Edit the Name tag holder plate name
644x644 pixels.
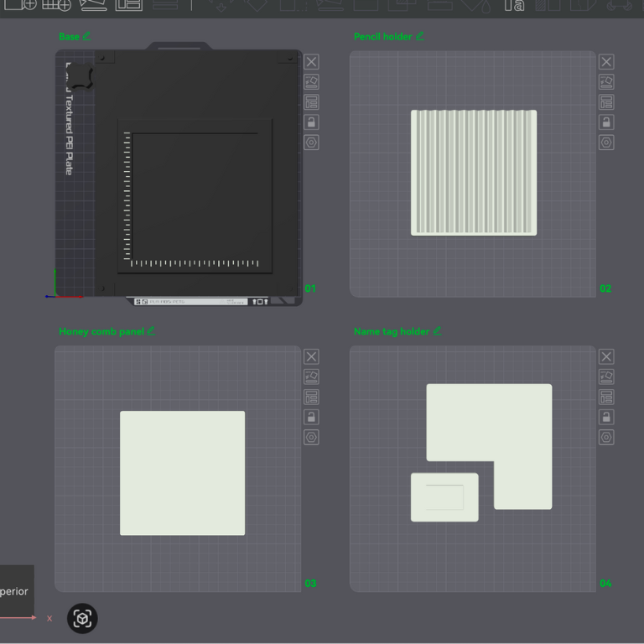click(x=437, y=331)
